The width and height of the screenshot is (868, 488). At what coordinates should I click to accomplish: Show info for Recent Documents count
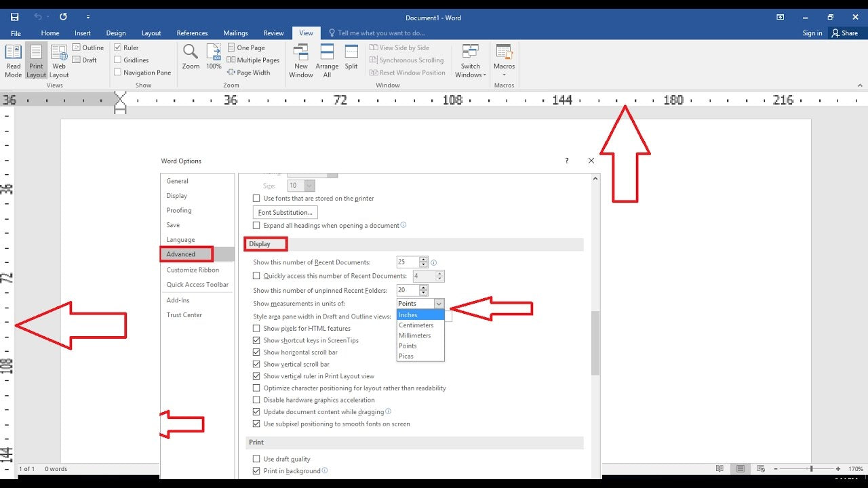point(434,262)
